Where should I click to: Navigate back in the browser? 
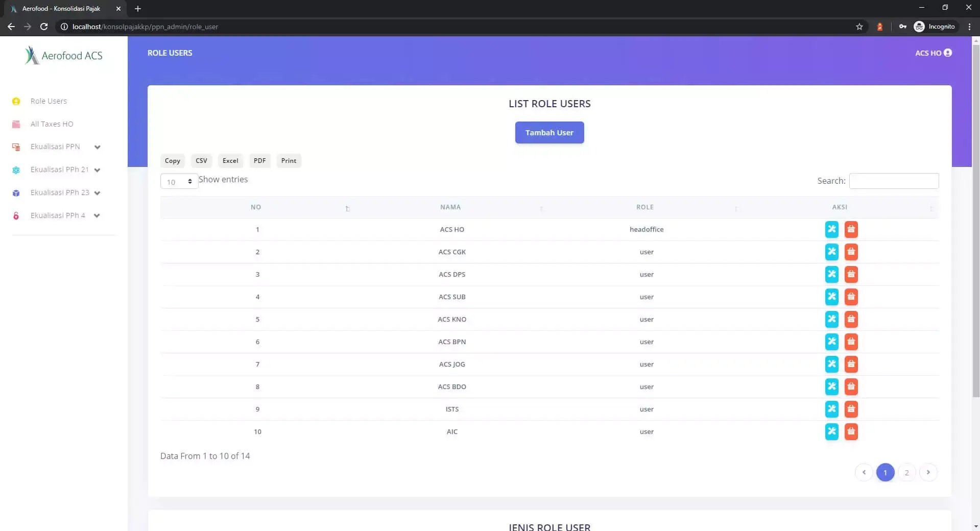coord(11,27)
